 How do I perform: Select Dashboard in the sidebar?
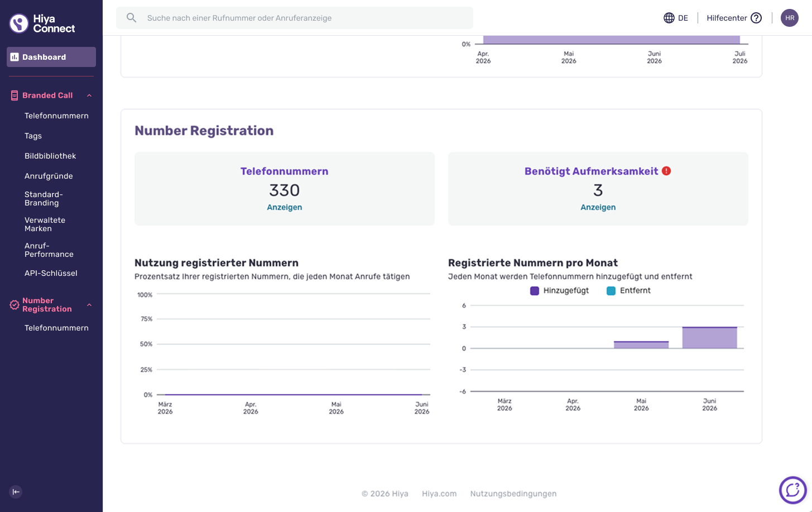tap(51, 57)
